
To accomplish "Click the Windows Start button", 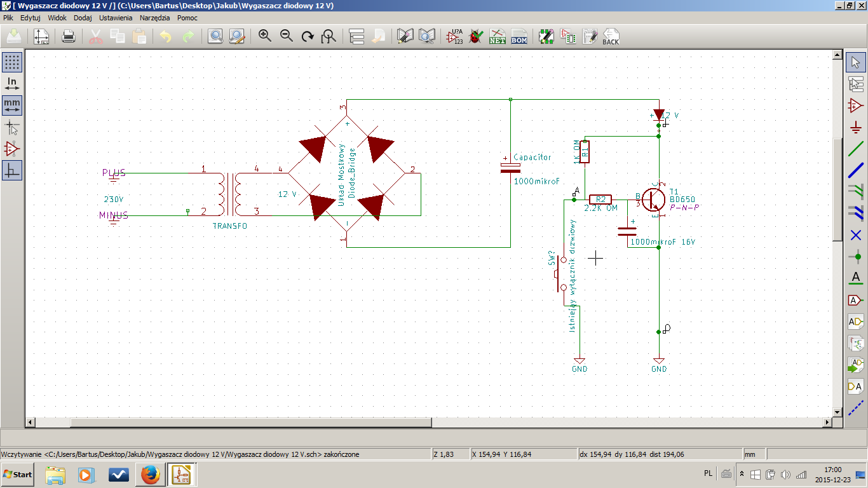I will coord(18,475).
